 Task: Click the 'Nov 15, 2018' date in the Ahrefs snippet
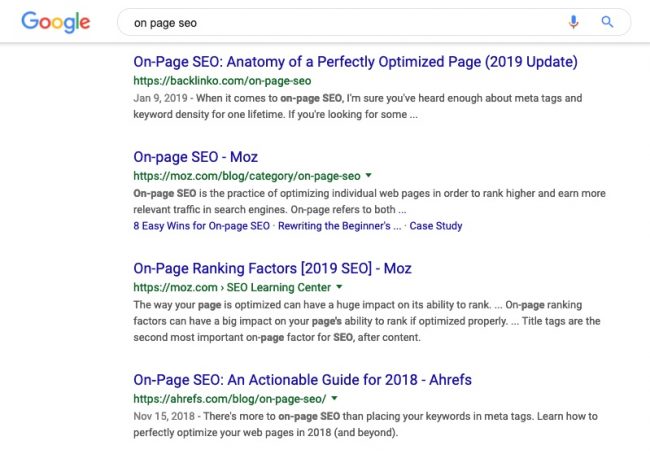[x=164, y=416]
